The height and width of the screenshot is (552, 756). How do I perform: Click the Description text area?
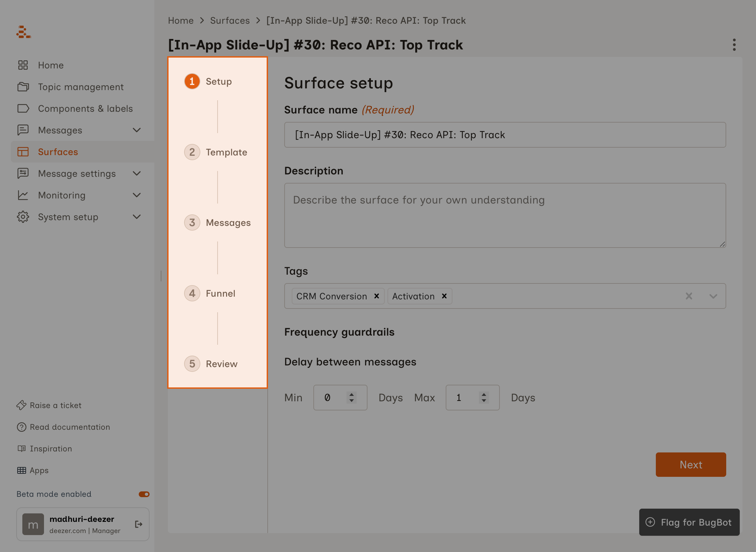pos(505,215)
